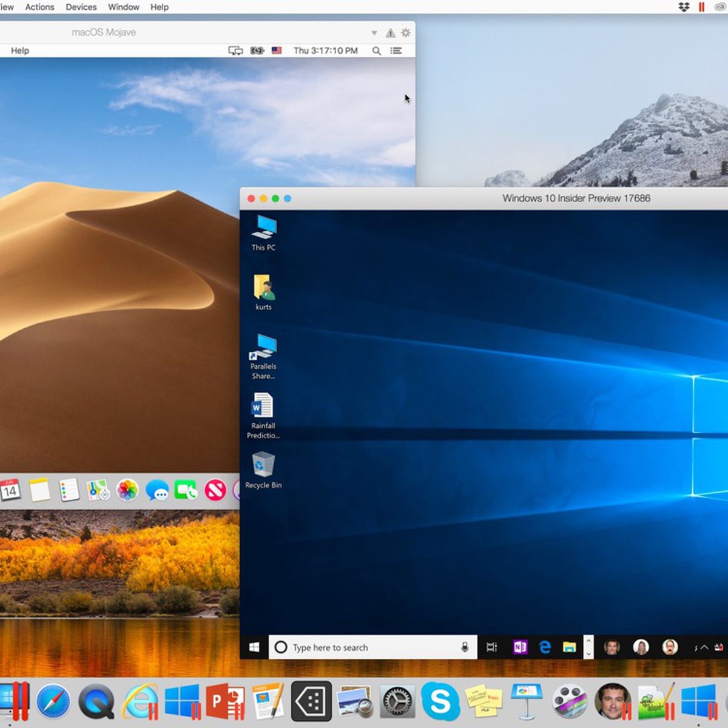Image resolution: width=728 pixels, height=728 pixels.
Task: Open Spotlight search in the Mojave menu bar
Action: click(377, 51)
